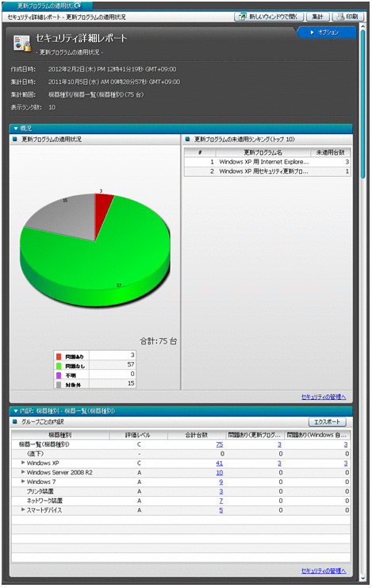Click the 合計:75 台 total label

click(159, 341)
